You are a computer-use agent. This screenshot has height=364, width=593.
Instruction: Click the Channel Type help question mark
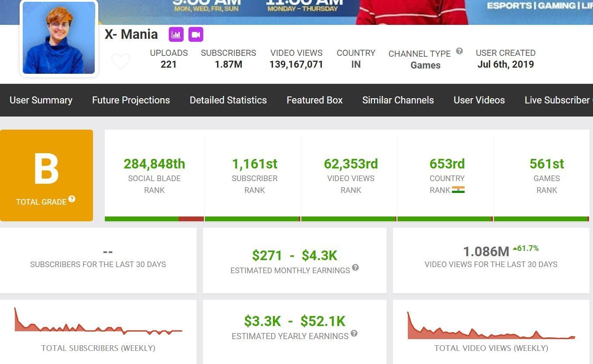click(459, 51)
